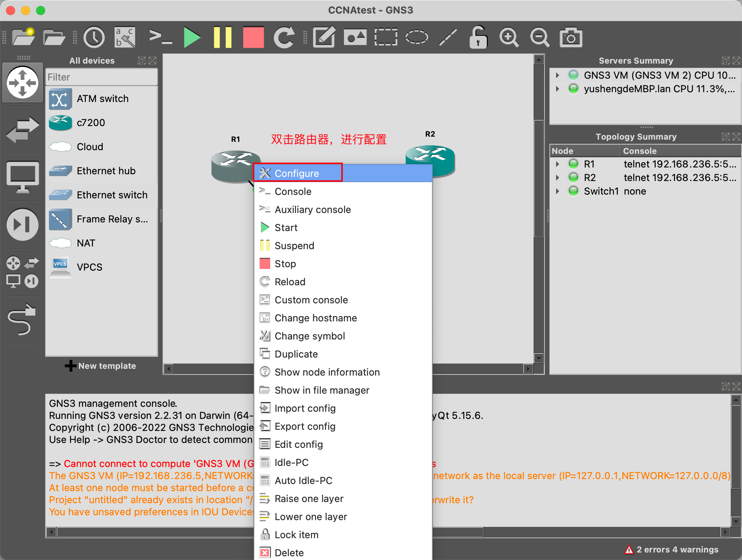Screen dimensions: 742x560
Task: Expand GNS3 VM entry in Servers Summary
Action: (558, 75)
